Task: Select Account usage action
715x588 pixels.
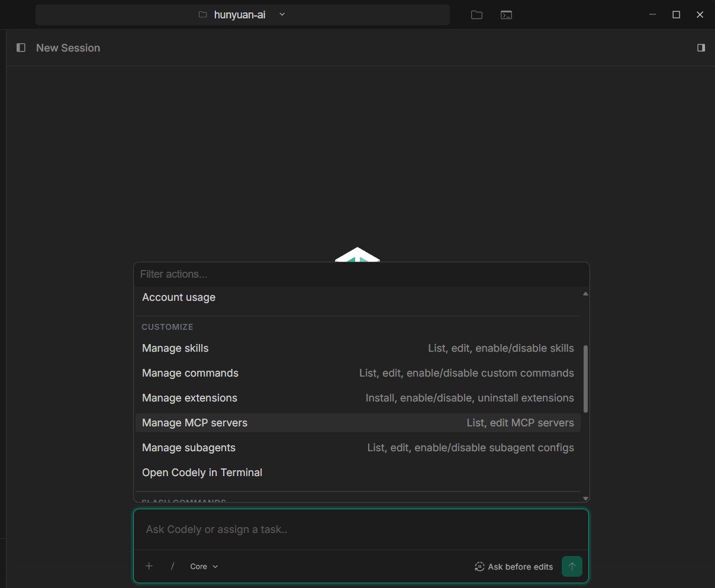Action: pyautogui.click(x=358, y=297)
